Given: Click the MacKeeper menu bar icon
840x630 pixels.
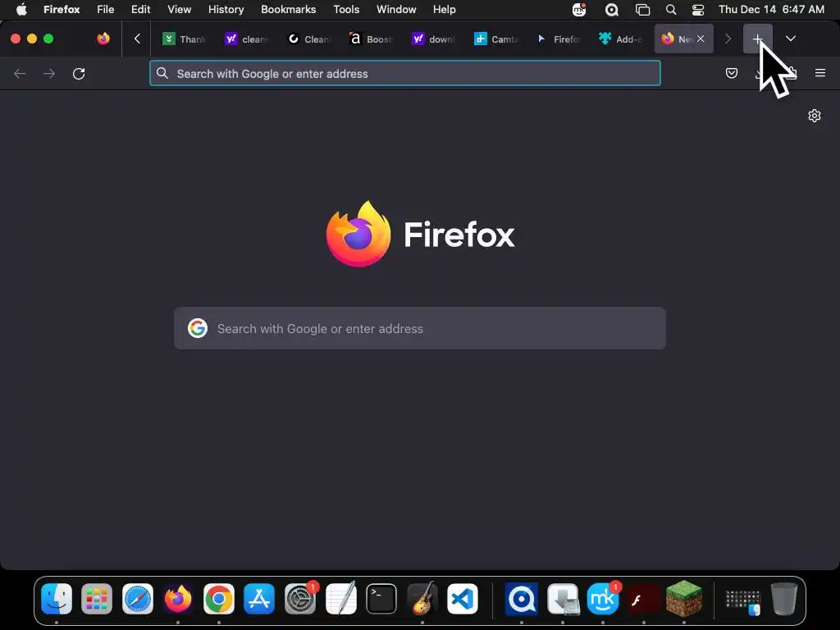Looking at the screenshot, I should (x=579, y=9).
